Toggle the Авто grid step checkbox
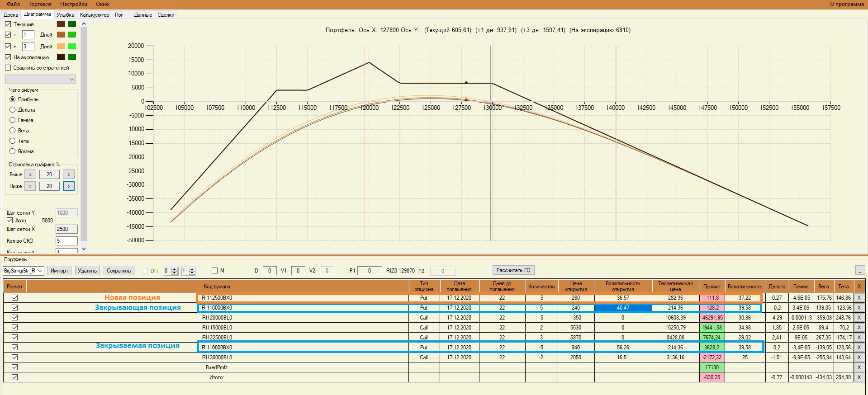868x395 pixels. click(x=9, y=221)
